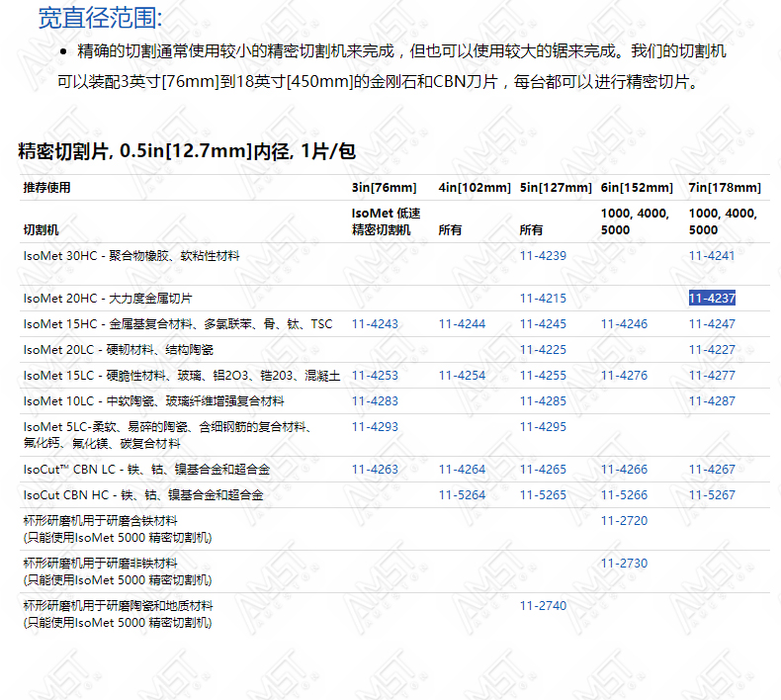The height and width of the screenshot is (700, 781).
Task: Click part number 11-4277
Action: point(712,375)
